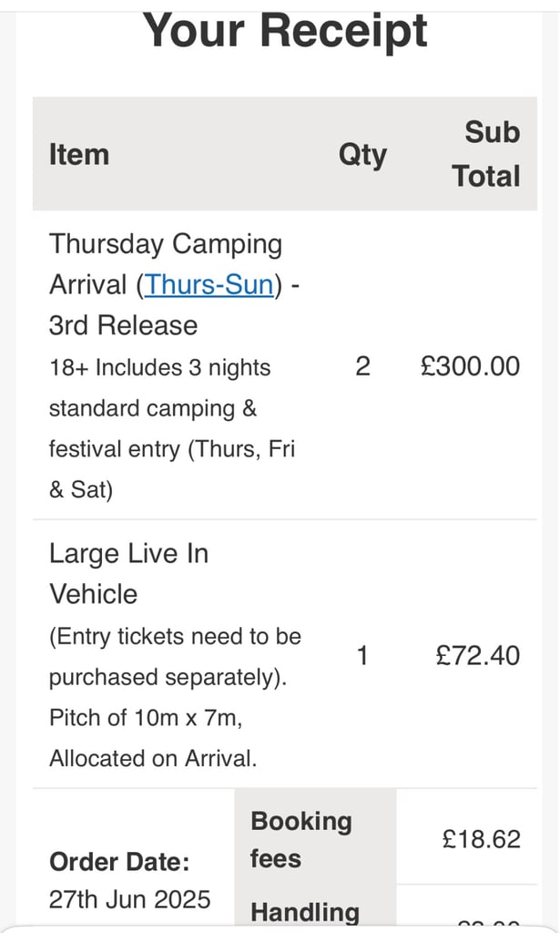Click the Your Receipt heading
The image size is (560, 933).
coord(285,31)
